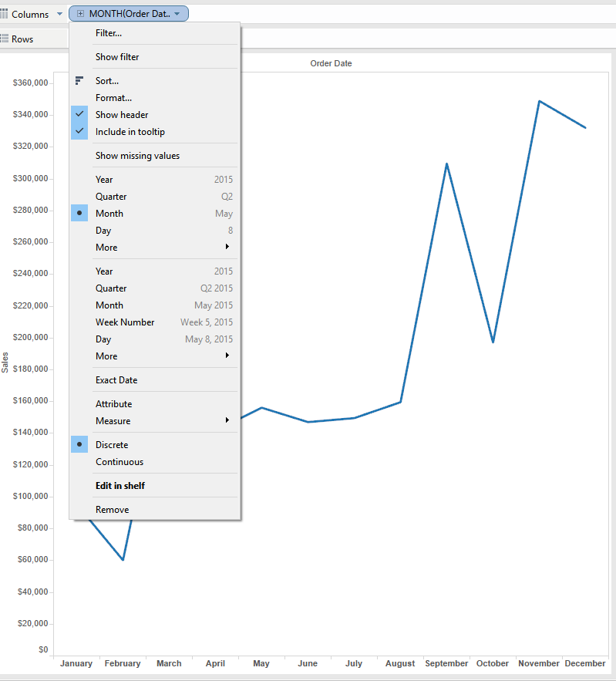Choose Quarter Q2 2015 date value
The height and width of the screenshot is (681, 616).
point(154,288)
